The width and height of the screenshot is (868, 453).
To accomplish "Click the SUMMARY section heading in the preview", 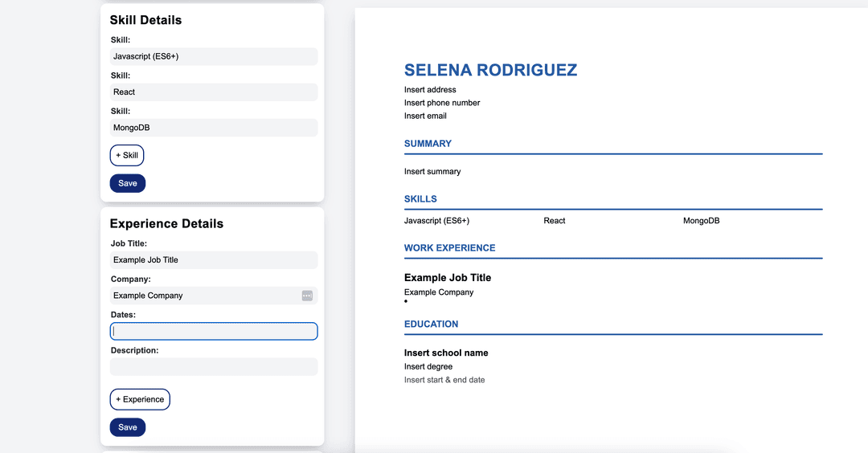I will 428,143.
